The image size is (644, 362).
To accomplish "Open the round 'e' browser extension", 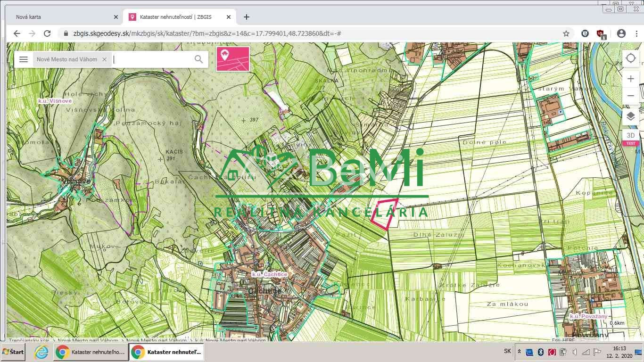I will click(x=585, y=33).
